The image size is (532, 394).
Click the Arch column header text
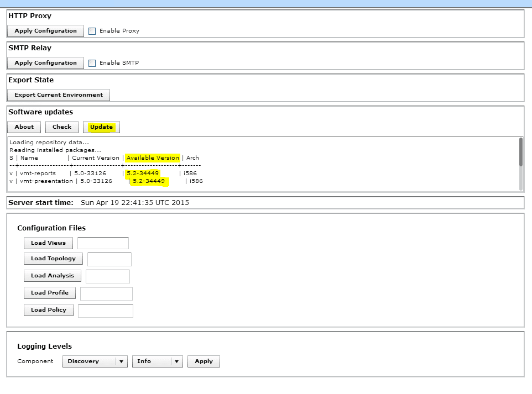[192, 158]
